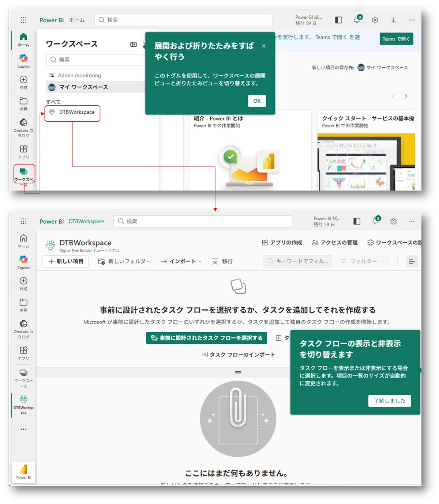Toggle workspace pane expand view icon
The image size is (439, 504).
[134, 44]
